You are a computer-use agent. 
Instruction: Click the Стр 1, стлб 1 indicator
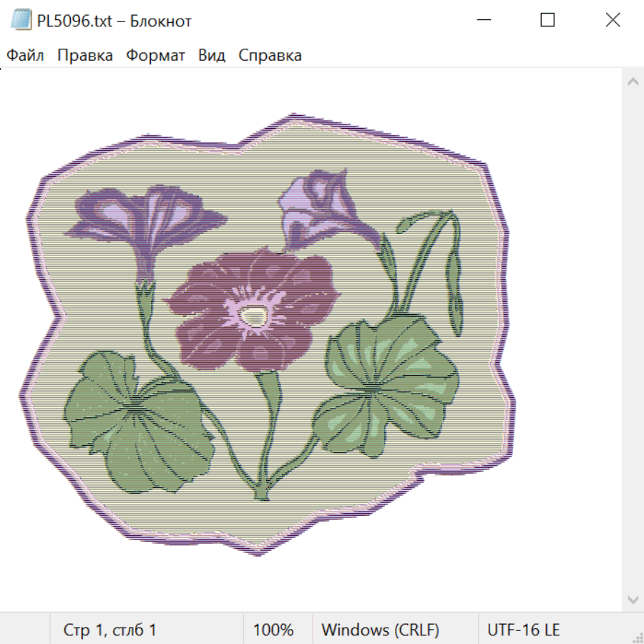tap(109, 630)
